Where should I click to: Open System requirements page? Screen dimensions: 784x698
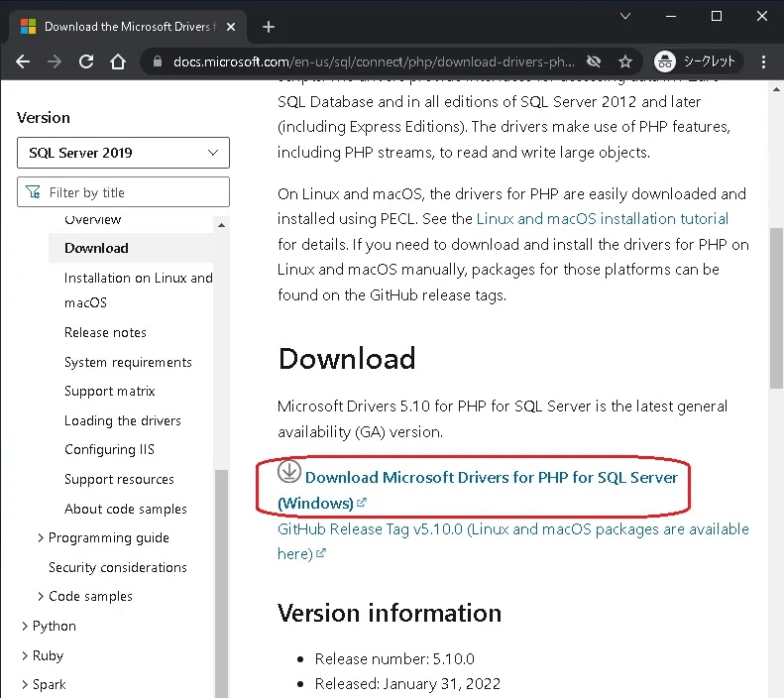click(x=128, y=362)
